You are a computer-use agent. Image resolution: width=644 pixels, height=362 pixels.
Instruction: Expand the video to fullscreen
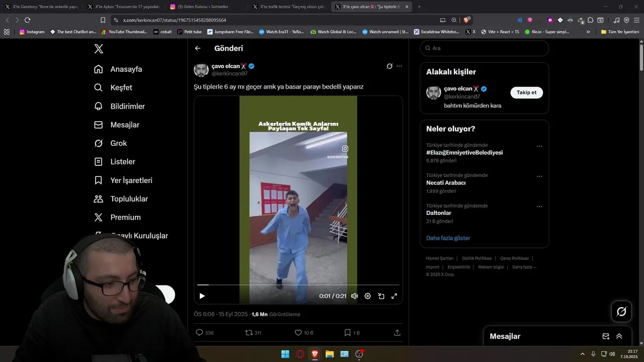tap(394, 296)
